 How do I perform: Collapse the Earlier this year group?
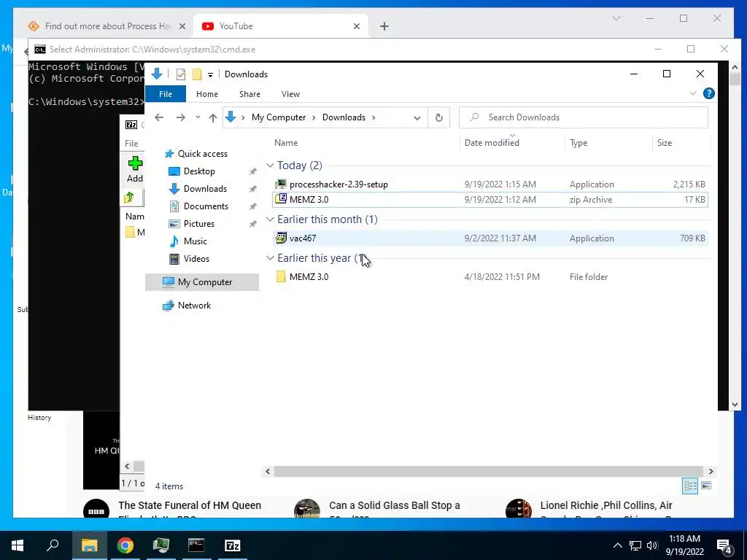270,257
